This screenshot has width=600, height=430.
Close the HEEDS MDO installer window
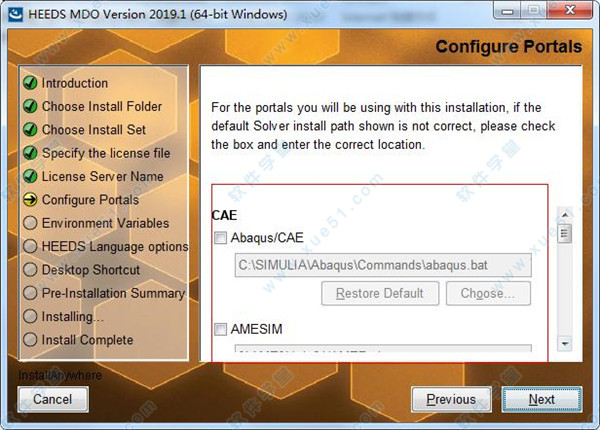pos(570,10)
